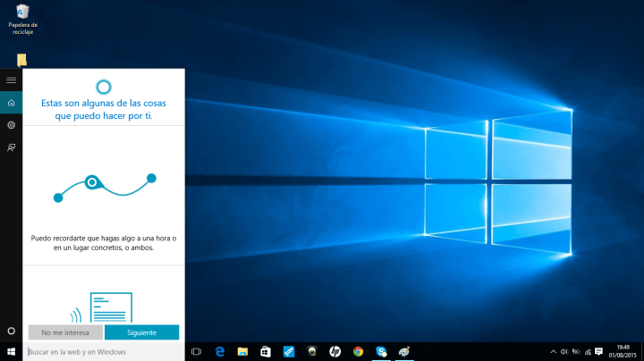The image size is (644, 361).
Task: Open the clock and date flyout
Action: click(623, 352)
